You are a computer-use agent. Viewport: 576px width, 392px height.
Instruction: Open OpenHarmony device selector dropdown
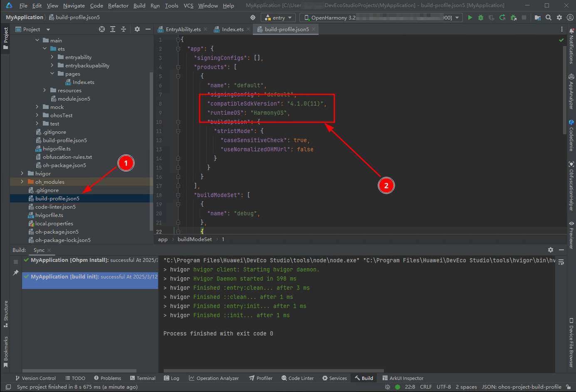pos(381,17)
